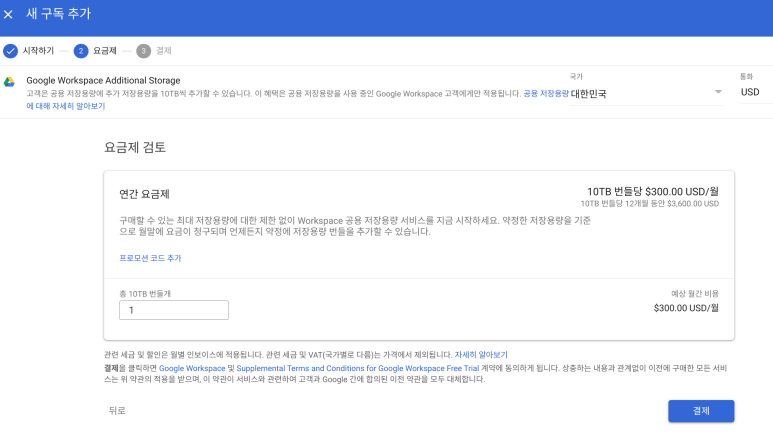Open Supplemental Terms and Conditions link

[x=358, y=368]
